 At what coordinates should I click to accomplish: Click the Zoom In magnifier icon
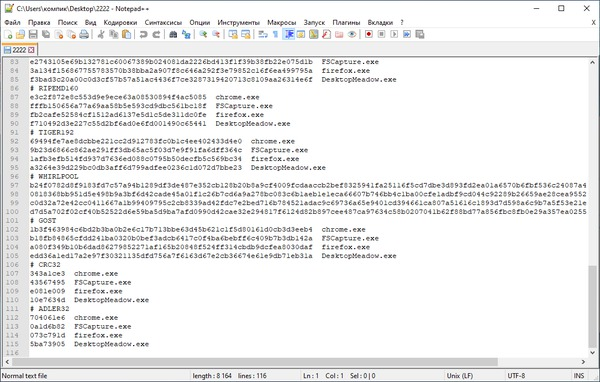[203, 34]
